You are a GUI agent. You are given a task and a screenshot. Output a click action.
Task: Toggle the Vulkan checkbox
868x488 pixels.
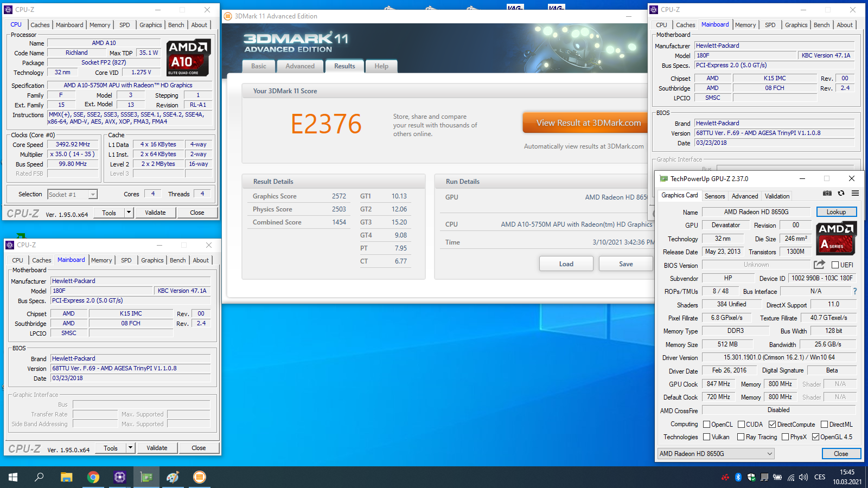706,437
